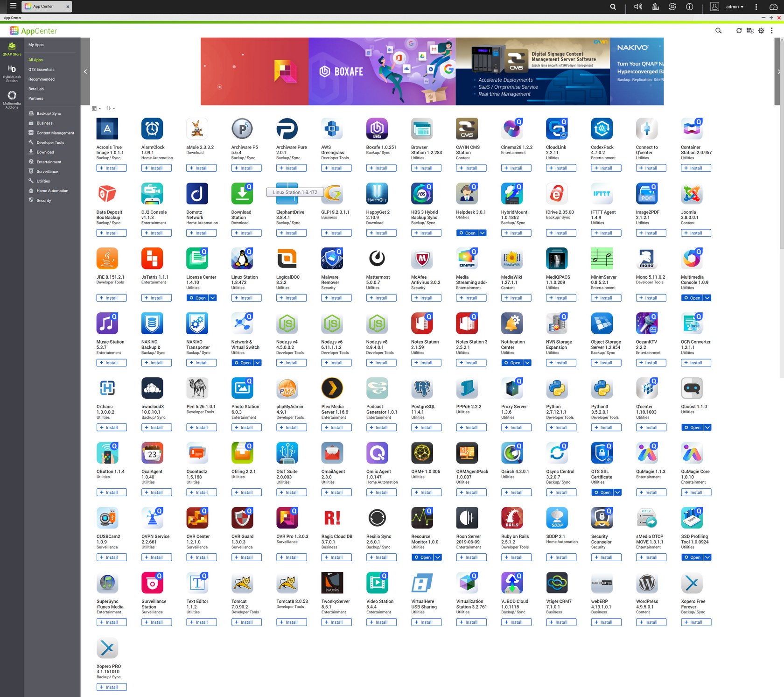The width and height of the screenshot is (784, 697).
Task: Install the Joomla app
Action: 696,233
